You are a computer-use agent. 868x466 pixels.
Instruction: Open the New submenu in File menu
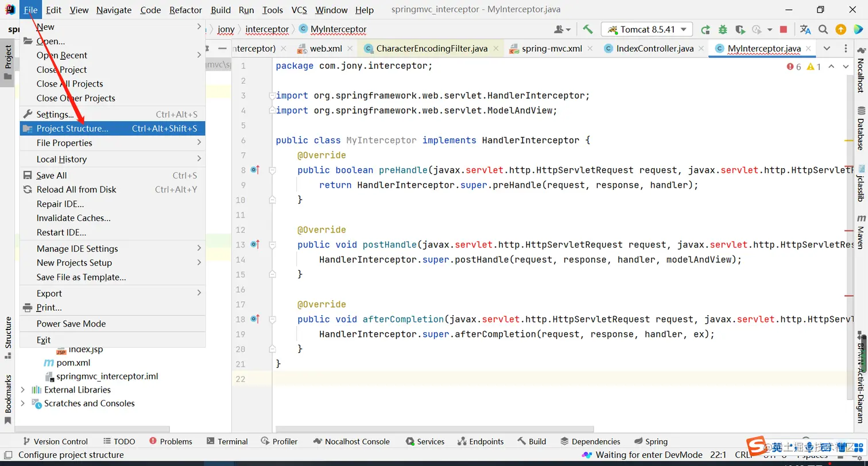[x=113, y=27]
